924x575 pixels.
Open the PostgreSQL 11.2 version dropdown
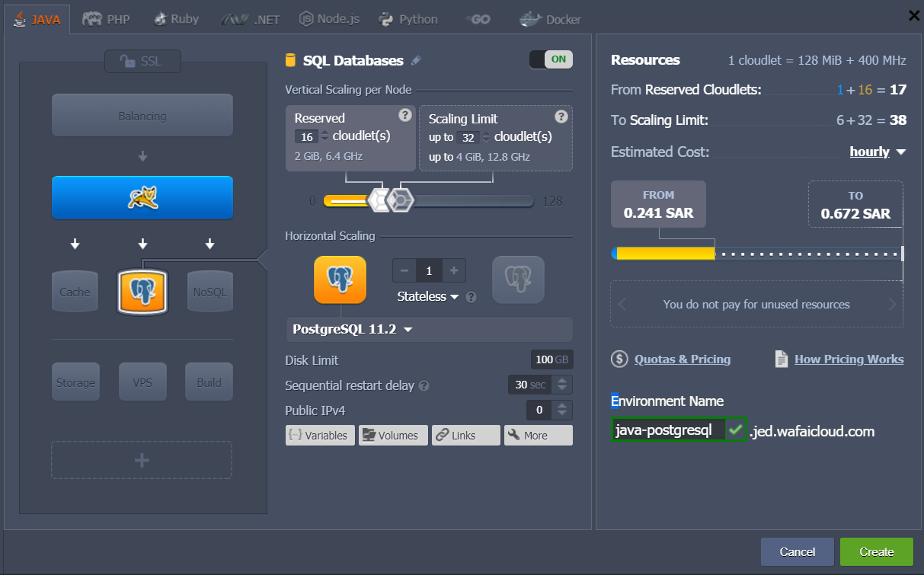[429, 330]
